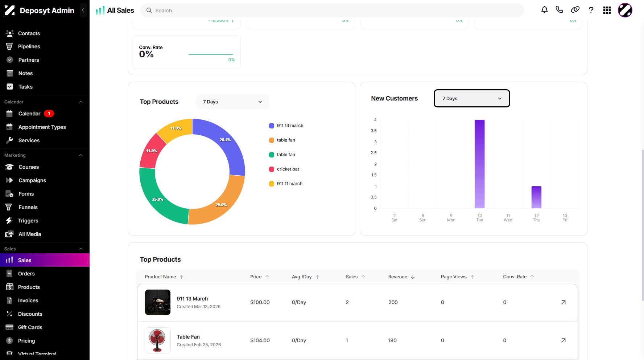The image size is (644, 360).
Task: Click the Tuesday 10 bar in New Customers chart
Action: (x=480, y=164)
